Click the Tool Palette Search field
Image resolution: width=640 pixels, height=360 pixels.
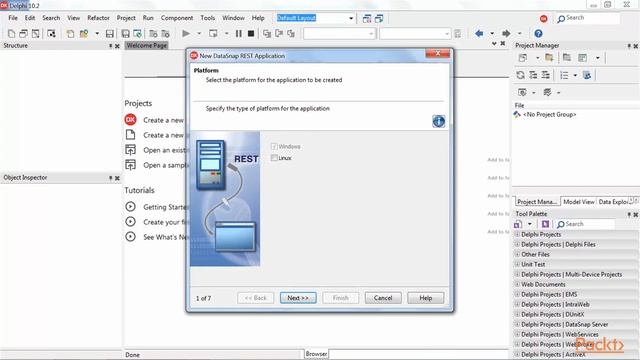point(585,224)
